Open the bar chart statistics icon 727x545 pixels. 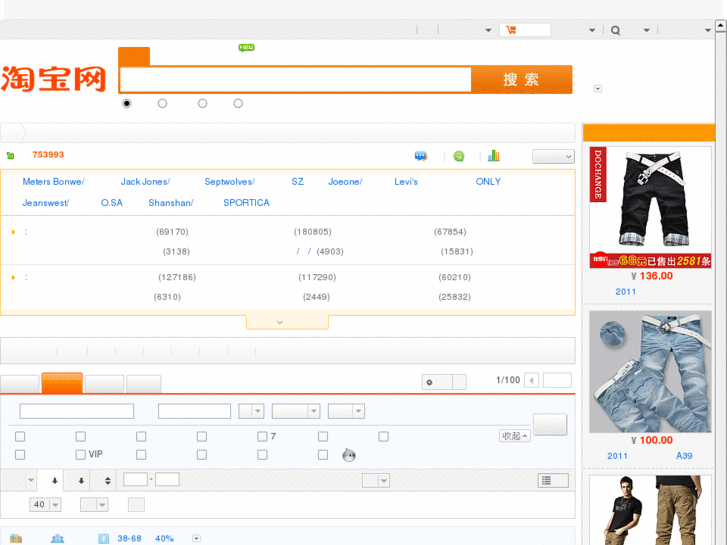pyautogui.click(x=493, y=156)
